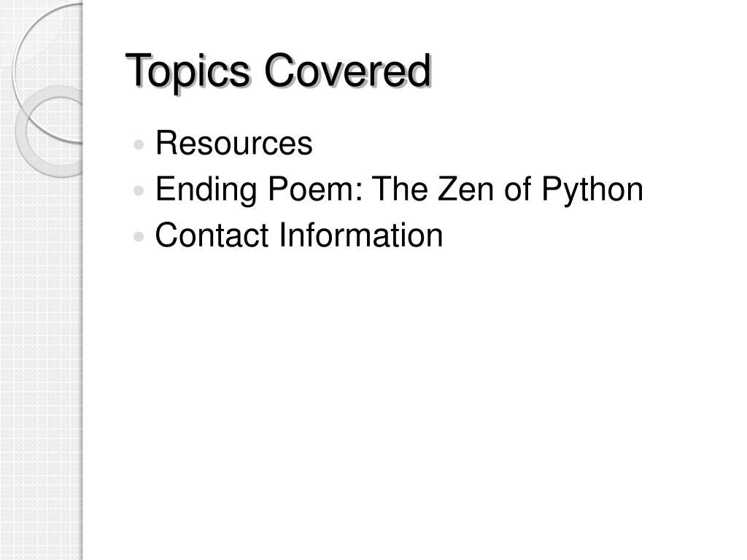Click the bullet dot beside Contact Information
Image resolution: width=747 pixels, height=560 pixels.
(x=139, y=237)
